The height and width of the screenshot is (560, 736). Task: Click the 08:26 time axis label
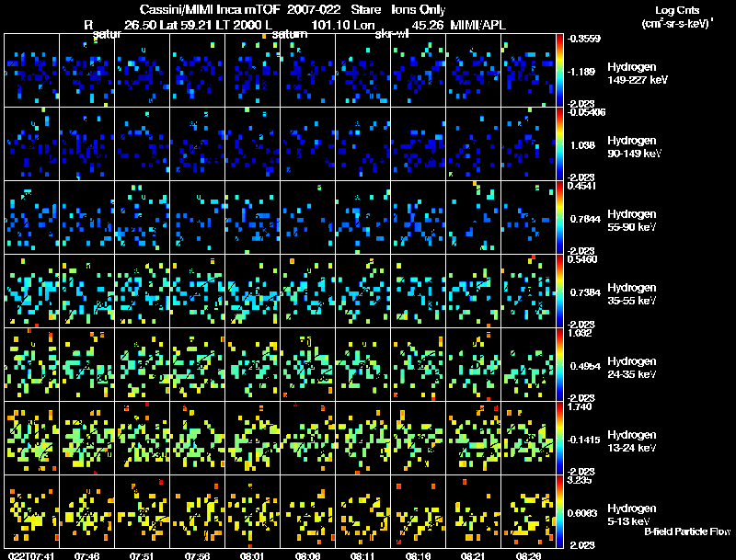[528, 555]
